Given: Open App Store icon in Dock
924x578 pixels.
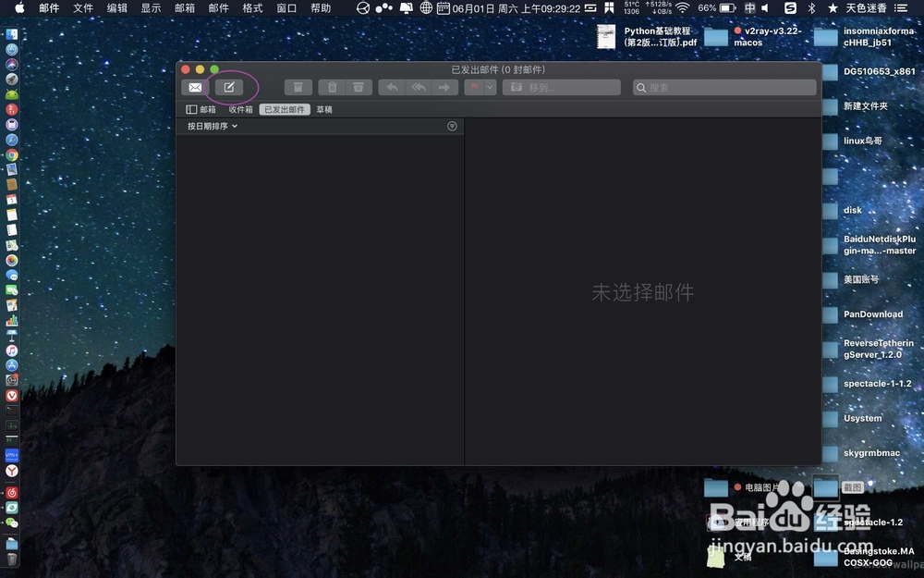Looking at the screenshot, I should click(x=12, y=365).
